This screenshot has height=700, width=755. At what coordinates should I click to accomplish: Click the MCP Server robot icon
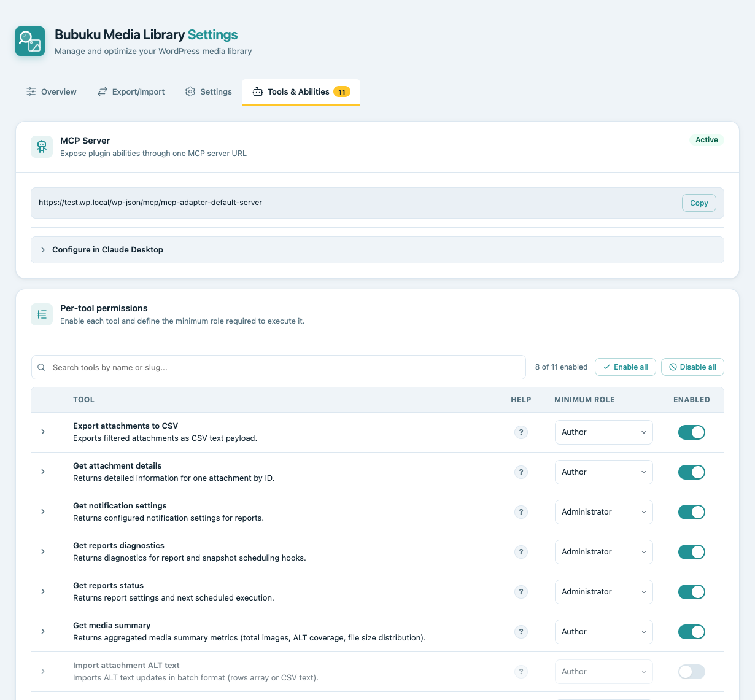42,147
